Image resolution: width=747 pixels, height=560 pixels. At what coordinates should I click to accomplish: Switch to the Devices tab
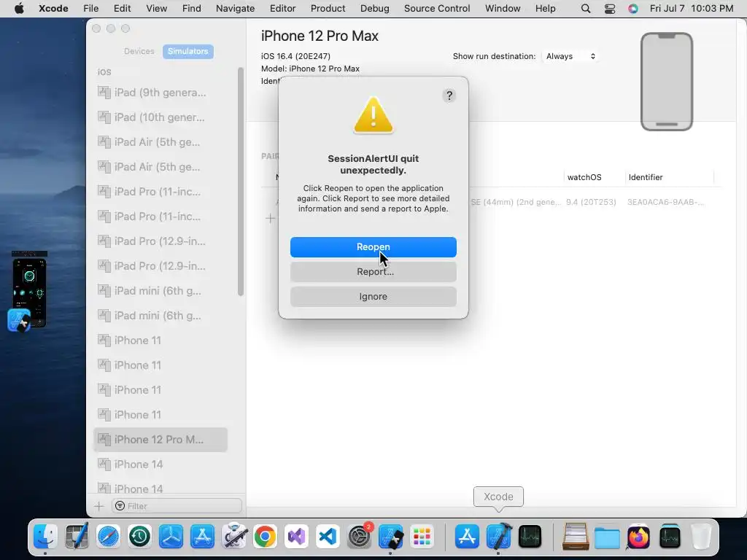139,52
